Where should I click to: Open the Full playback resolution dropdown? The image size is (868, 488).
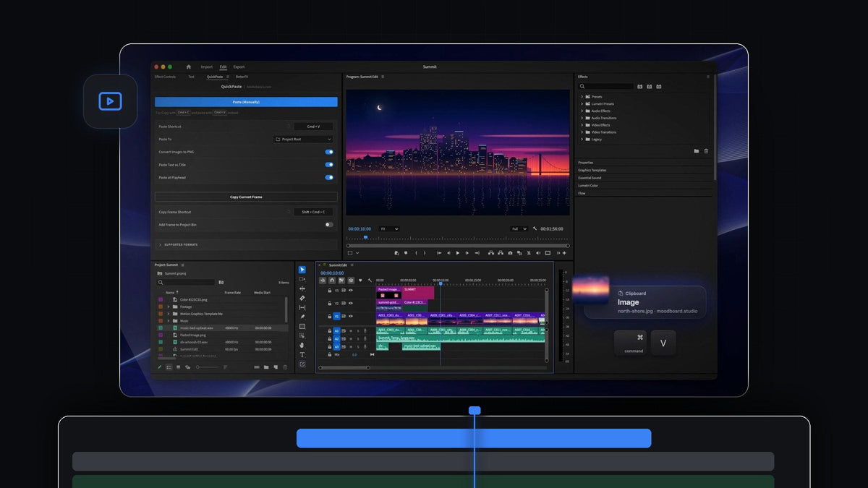(x=519, y=228)
